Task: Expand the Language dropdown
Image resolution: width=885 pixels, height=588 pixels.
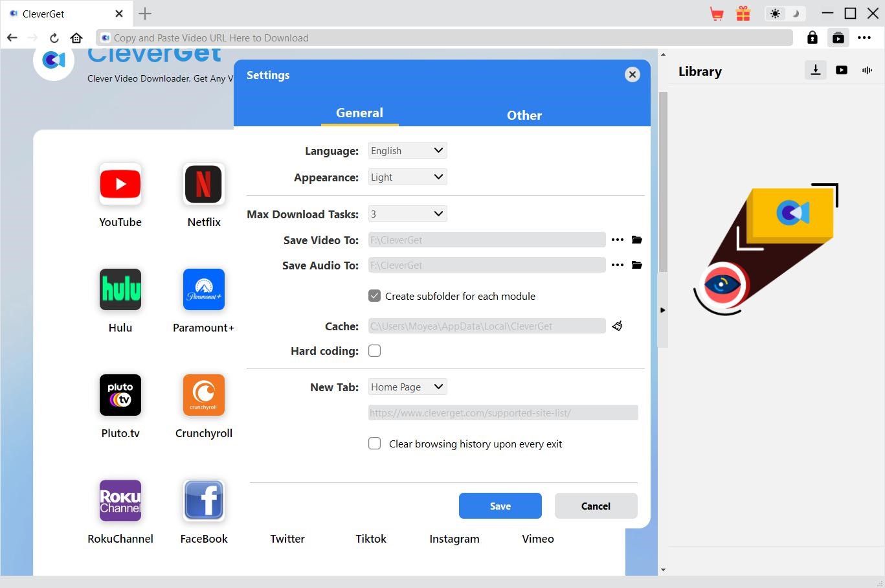Action: pos(407,151)
